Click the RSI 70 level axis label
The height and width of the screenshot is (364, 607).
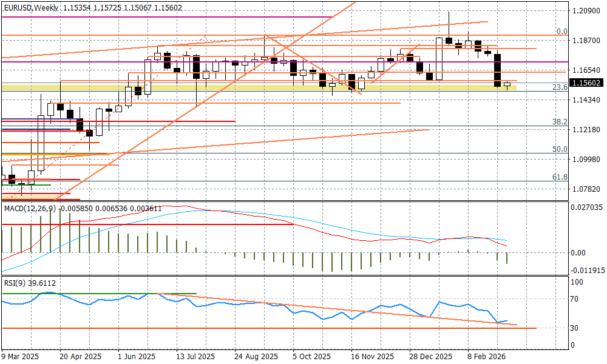pyautogui.click(x=577, y=299)
